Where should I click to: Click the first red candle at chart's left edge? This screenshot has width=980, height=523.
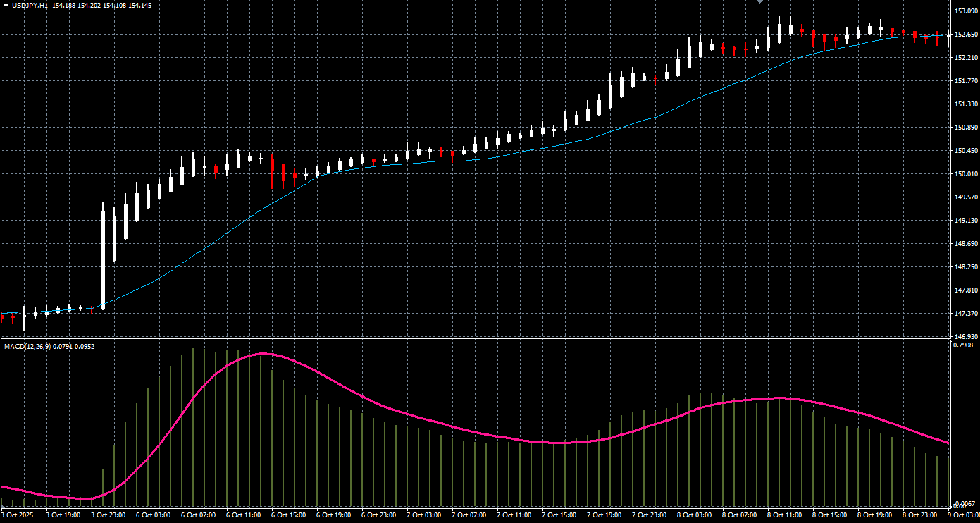click(x=2, y=318)
